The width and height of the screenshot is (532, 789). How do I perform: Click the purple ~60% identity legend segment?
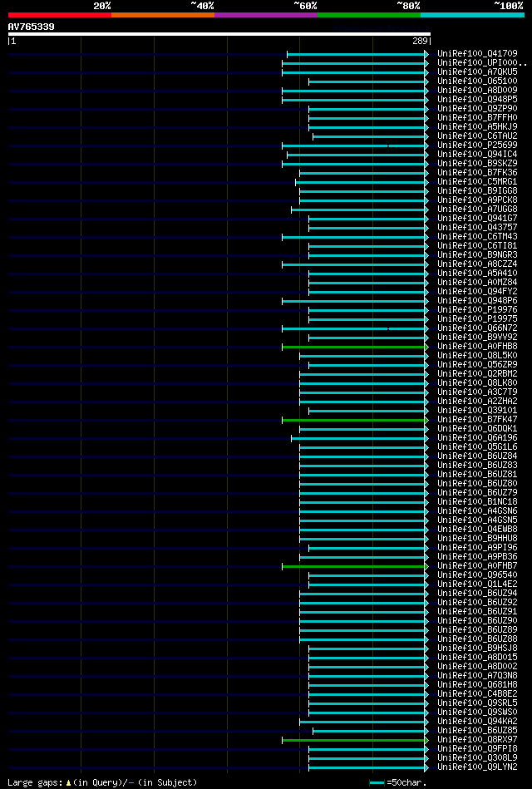tap(266, 15)
